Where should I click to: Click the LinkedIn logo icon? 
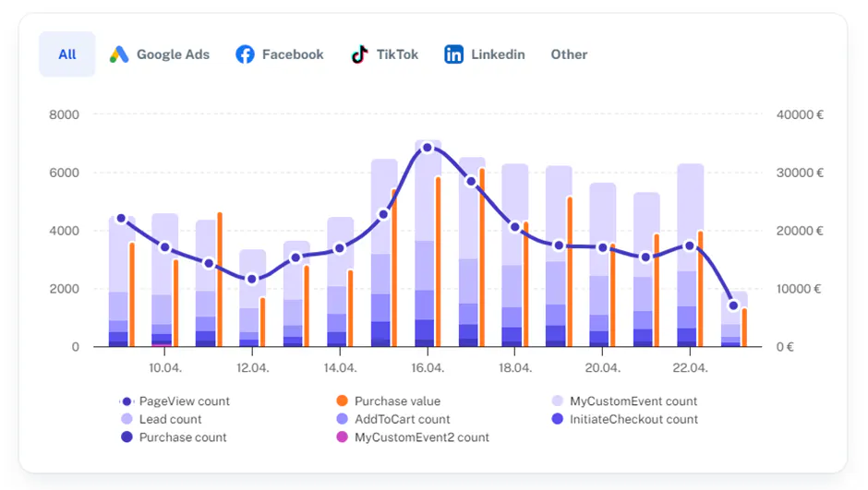click(x=453, y=54)
